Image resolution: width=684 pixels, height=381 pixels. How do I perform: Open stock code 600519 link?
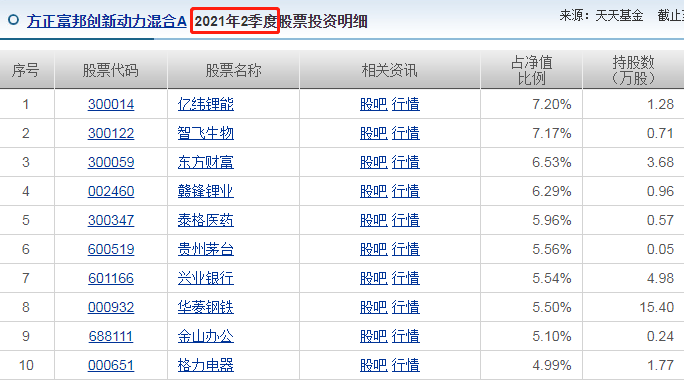coord(111,249)
